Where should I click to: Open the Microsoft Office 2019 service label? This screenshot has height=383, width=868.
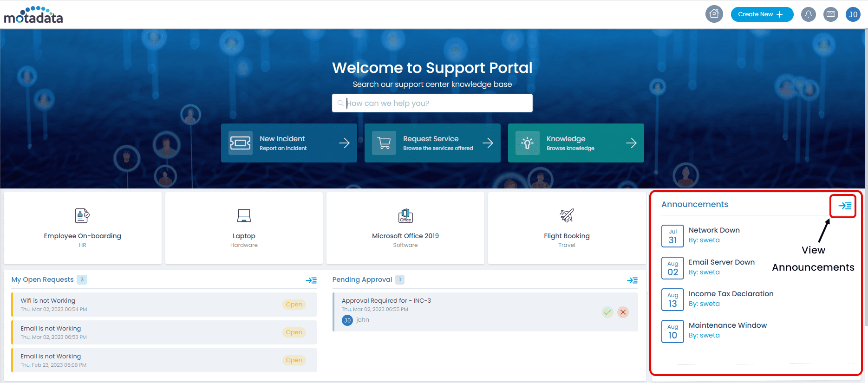click(x=405, y=236)
